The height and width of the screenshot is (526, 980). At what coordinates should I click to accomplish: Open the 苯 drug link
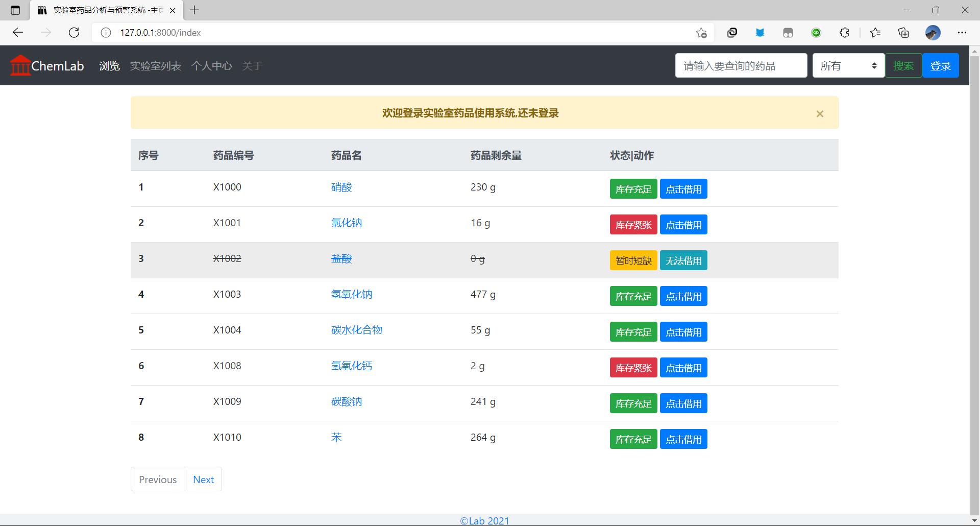(x=336, y=437)
